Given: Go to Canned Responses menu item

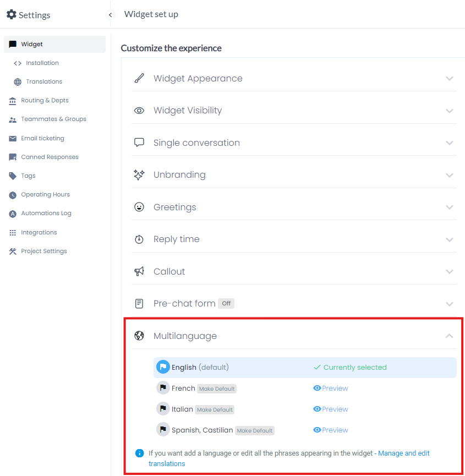Looking at the screenshot, I should 50,157.
